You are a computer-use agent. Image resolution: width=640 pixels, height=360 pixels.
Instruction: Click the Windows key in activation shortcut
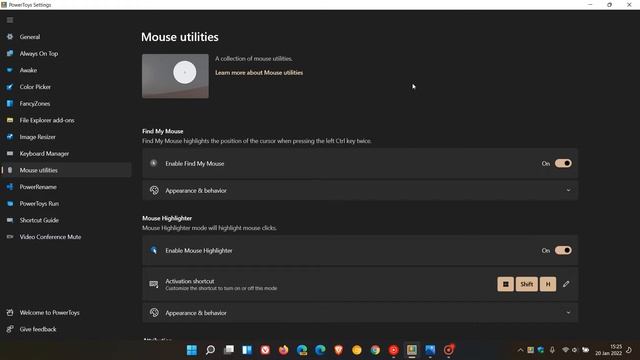click(x=505, y=284)
